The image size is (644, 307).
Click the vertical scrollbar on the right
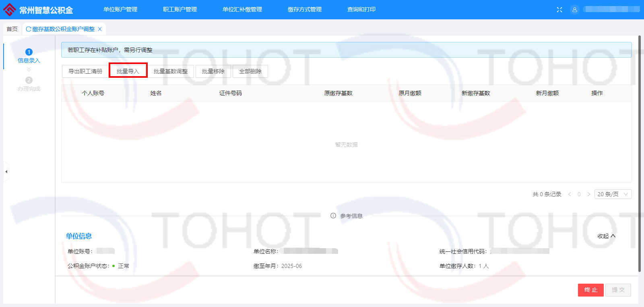(640, 153)
